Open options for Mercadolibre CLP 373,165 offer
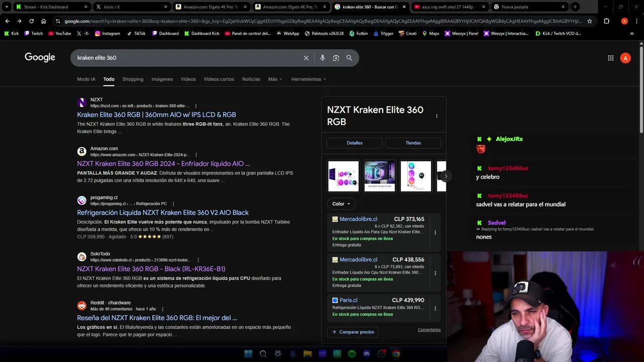This screenshot has width=644, height=362. 435,233
